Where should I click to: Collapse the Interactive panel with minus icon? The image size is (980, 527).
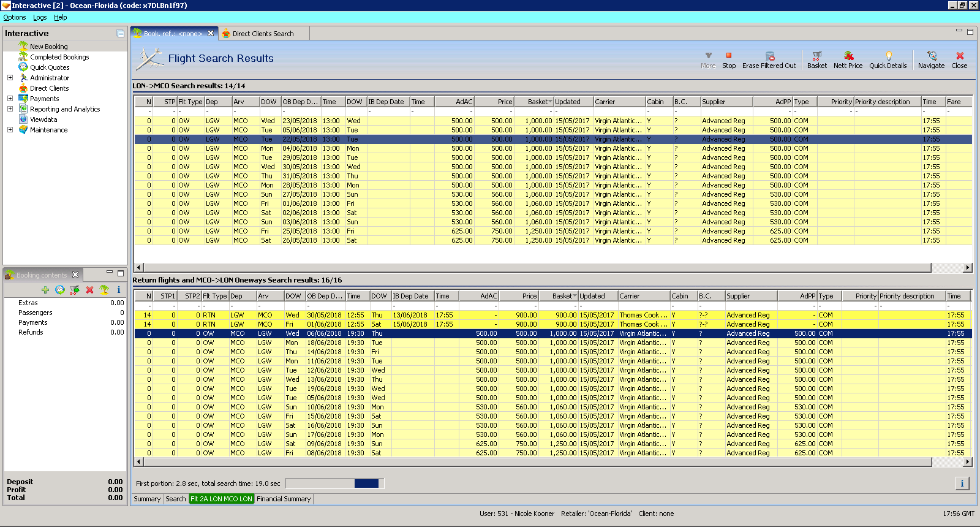pyautogui.click(x=121, y=34)
